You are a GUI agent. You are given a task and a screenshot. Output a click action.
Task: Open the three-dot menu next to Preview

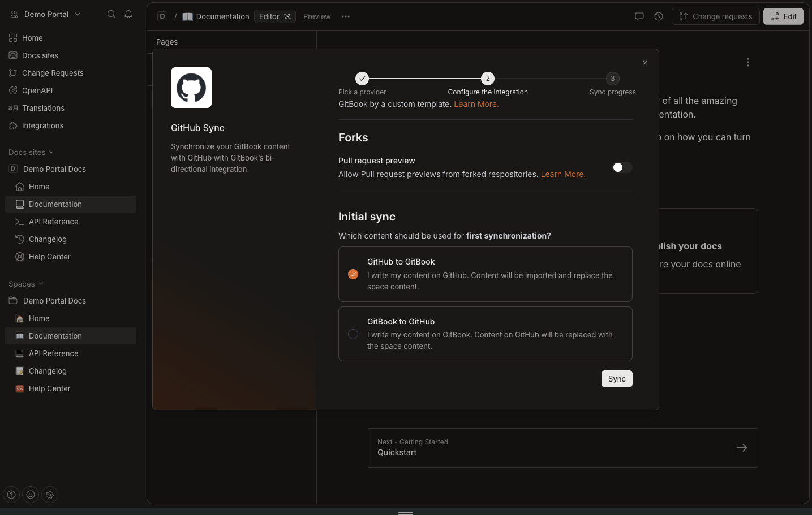click(346, 16)
